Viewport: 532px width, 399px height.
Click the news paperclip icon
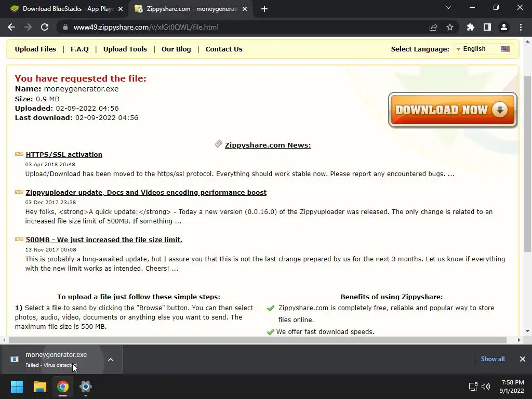coord(219,144)
